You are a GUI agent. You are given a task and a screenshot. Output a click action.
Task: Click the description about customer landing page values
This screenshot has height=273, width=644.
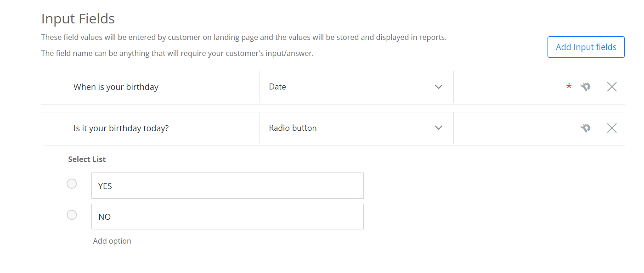[244, 37]
